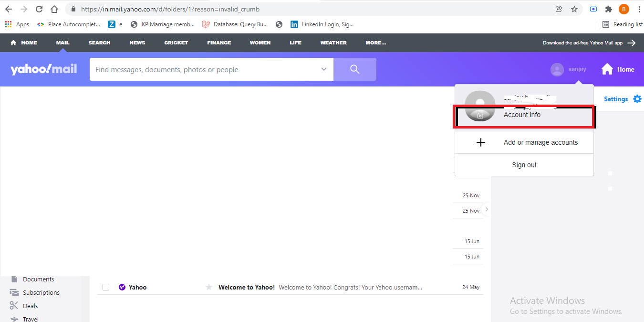This screenshot has height=322, width=644.
Task: Go to the FINANCE tab
Action: pyautogui.click(x=219, y=43)
